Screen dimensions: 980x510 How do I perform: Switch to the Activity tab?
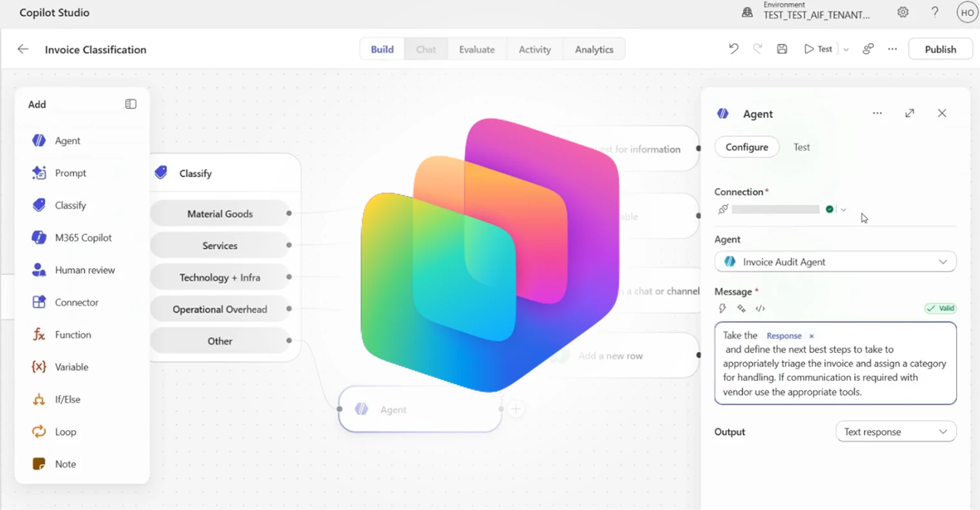tap(534, 49)
